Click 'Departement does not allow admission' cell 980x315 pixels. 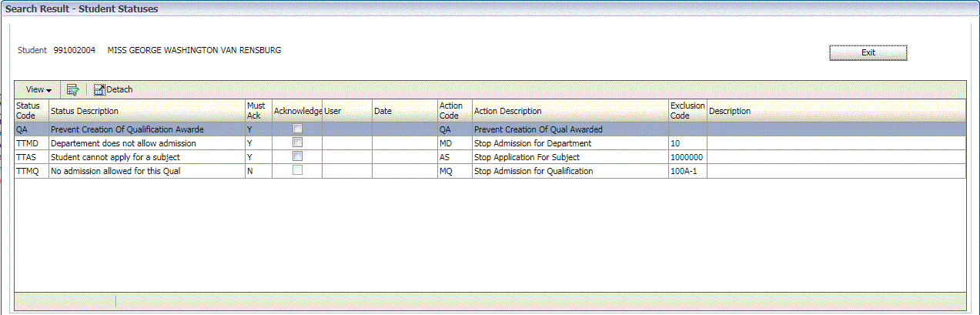tap(147, 143)
